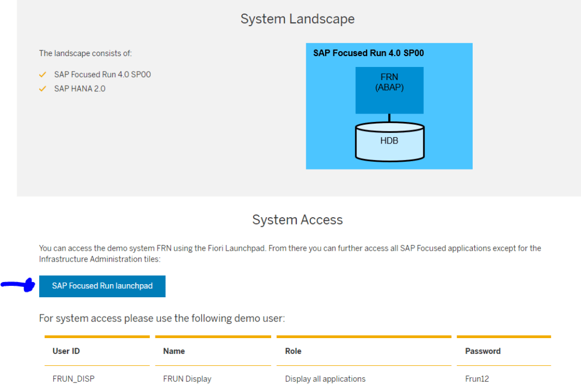Select the System Access heading
This screenshot has height=392, width=581.
coord(297,220)
